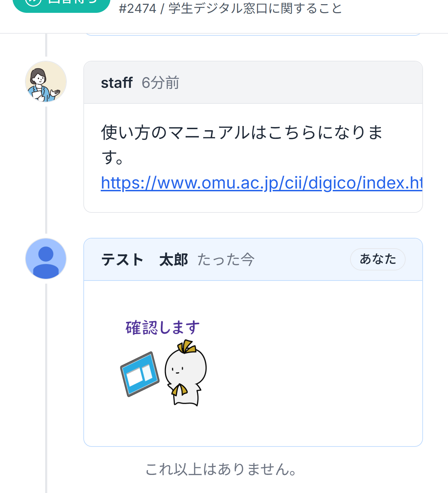
Task: Click the テスト 太郎 sender name
Action: (x=144, y=260)
